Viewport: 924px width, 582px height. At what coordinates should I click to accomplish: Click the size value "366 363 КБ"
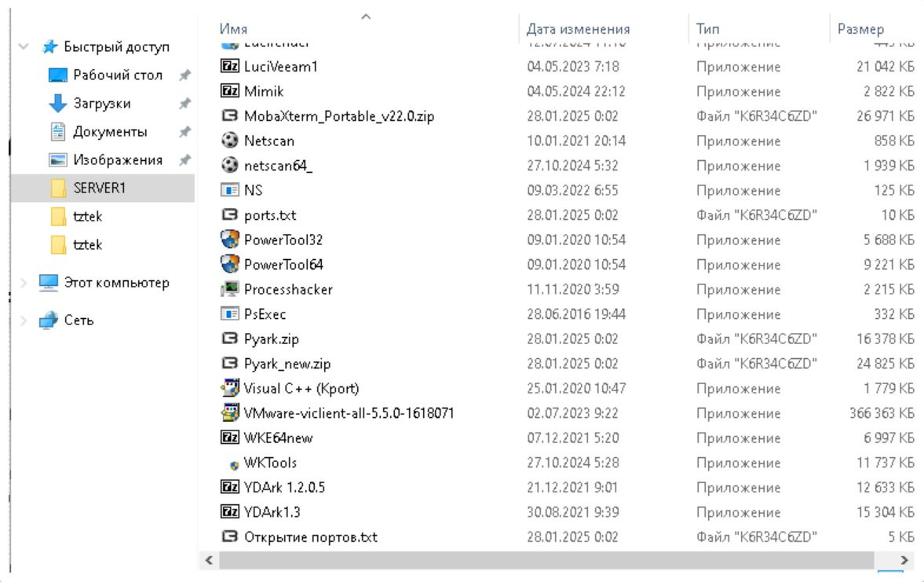click(x=882, y=413)
